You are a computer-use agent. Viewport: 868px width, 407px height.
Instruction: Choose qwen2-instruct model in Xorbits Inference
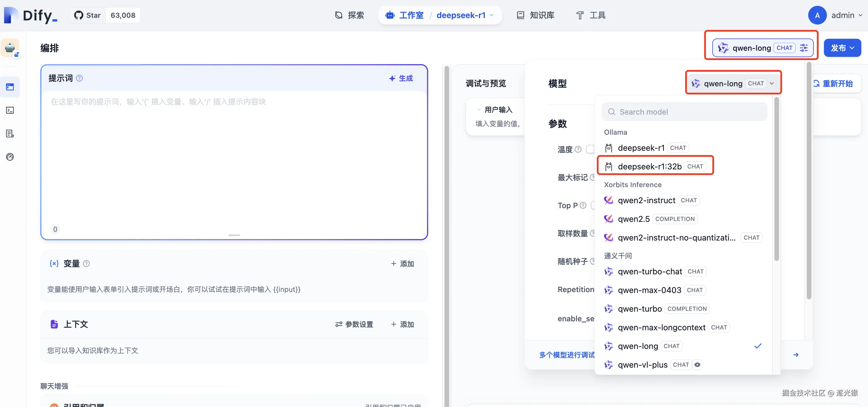point(646,201)
